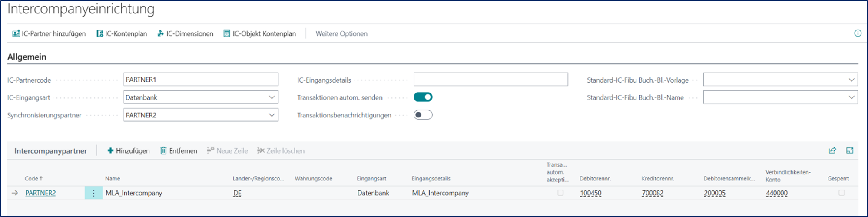868x217 pixels.
Task: Click Hinzufügen in the Intercompanypartner toolbar
Action: point(129,150)
